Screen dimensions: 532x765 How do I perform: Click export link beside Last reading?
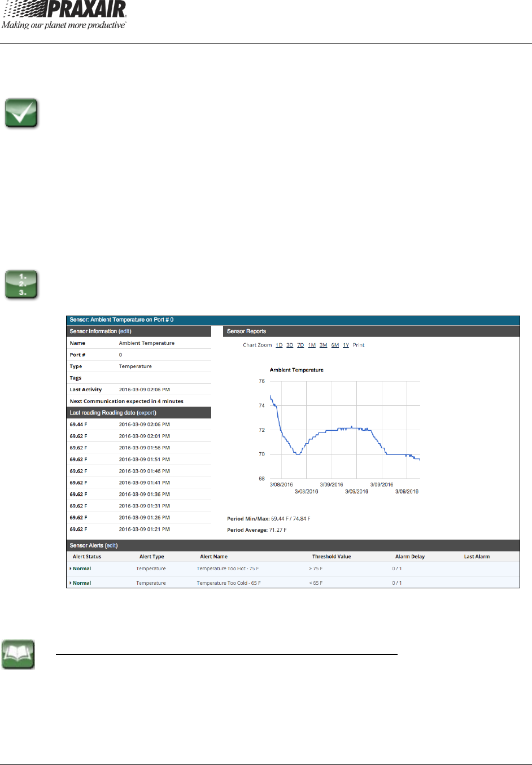(146, 413)
